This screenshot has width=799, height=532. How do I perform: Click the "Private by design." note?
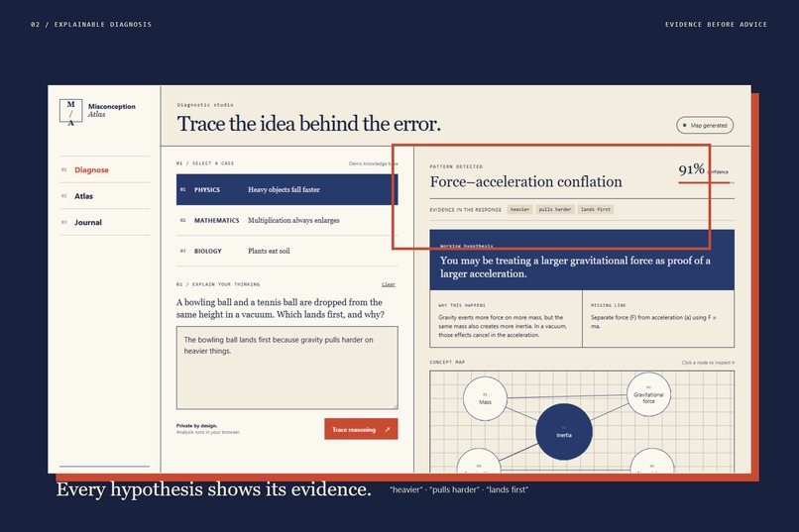[x=196, y=426]
